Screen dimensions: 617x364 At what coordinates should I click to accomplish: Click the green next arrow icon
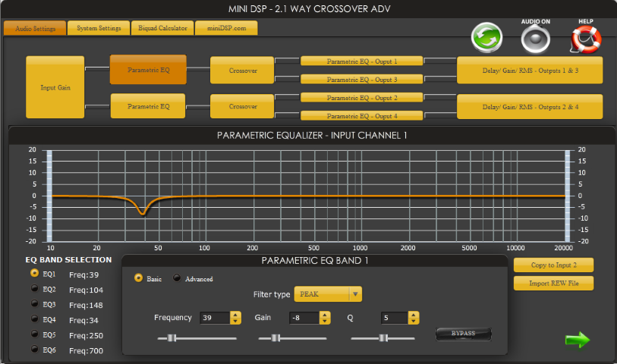578,340
